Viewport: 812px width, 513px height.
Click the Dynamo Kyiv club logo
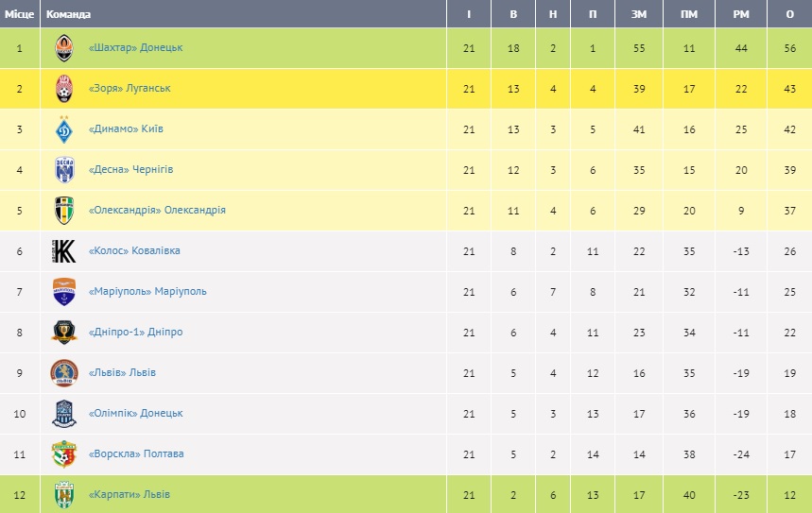click(x=63, y=129)
